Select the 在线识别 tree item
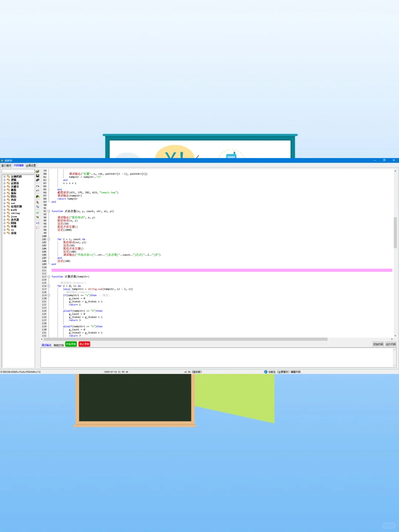 [16, 207]
